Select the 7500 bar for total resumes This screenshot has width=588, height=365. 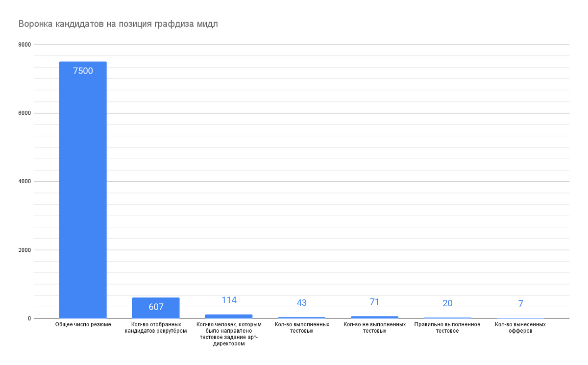point(83,190)
